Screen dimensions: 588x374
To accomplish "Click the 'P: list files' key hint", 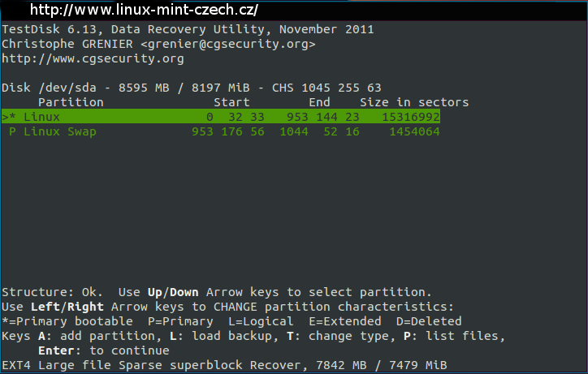I will (x=454, y=336).
